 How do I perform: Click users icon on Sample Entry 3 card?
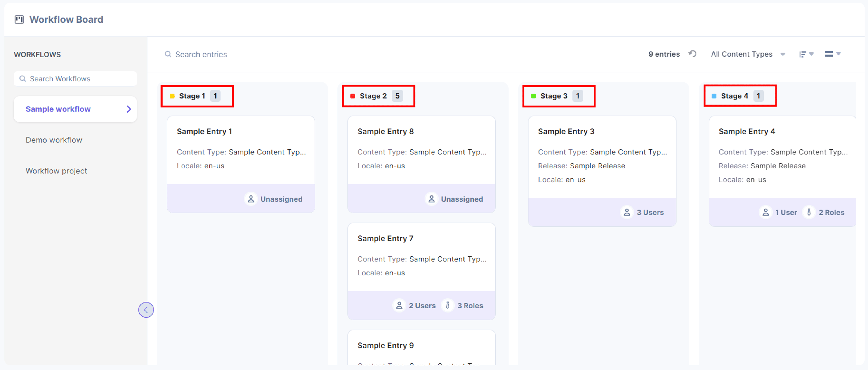pyautogui.click(x=627, y=213)
